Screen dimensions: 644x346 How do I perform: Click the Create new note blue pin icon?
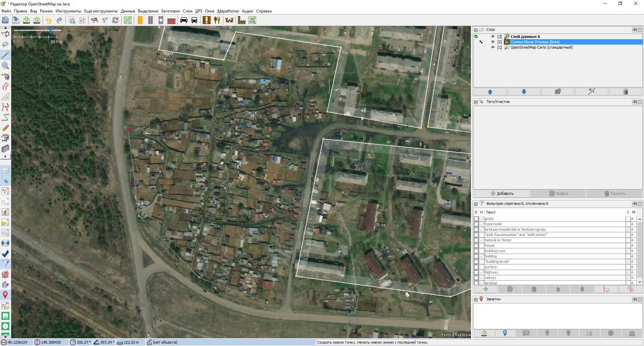point(505,333)
